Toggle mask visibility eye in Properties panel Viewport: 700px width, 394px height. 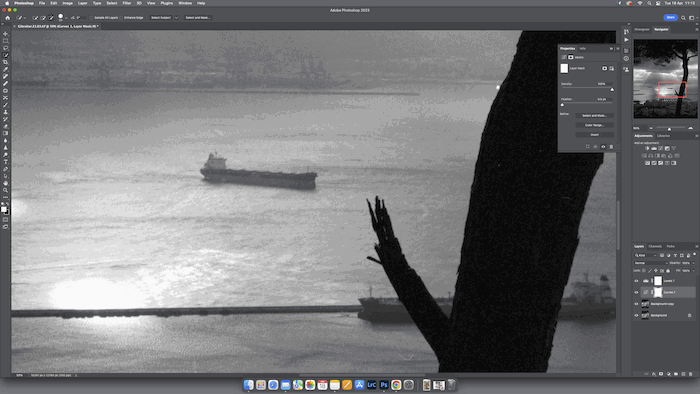pos(603,146)
